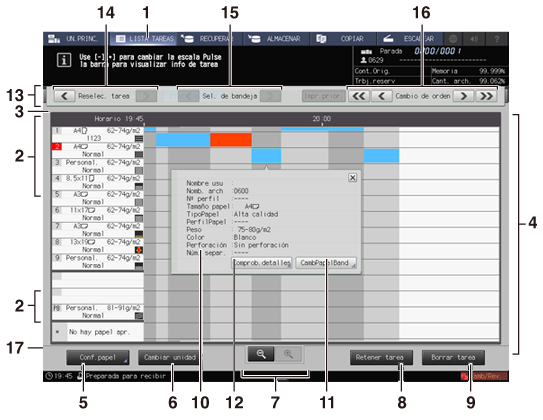Click the zoom in magnifier icon

tap(288, 354)
